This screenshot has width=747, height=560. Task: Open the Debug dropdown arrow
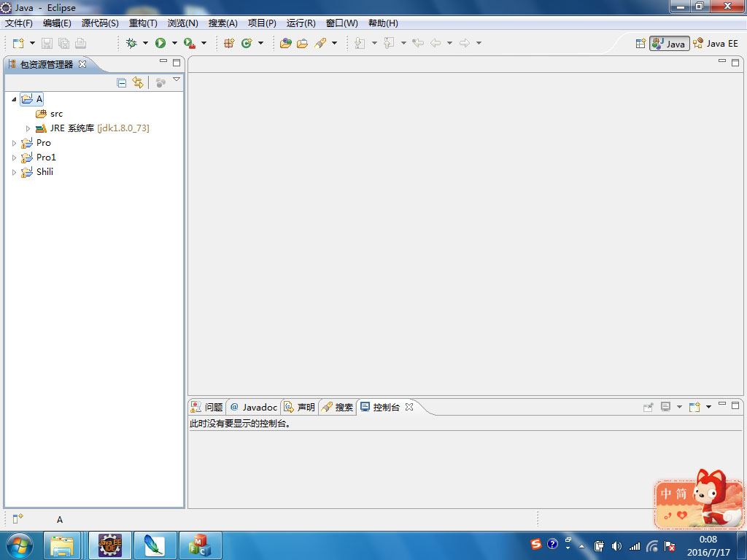[145, 43]
